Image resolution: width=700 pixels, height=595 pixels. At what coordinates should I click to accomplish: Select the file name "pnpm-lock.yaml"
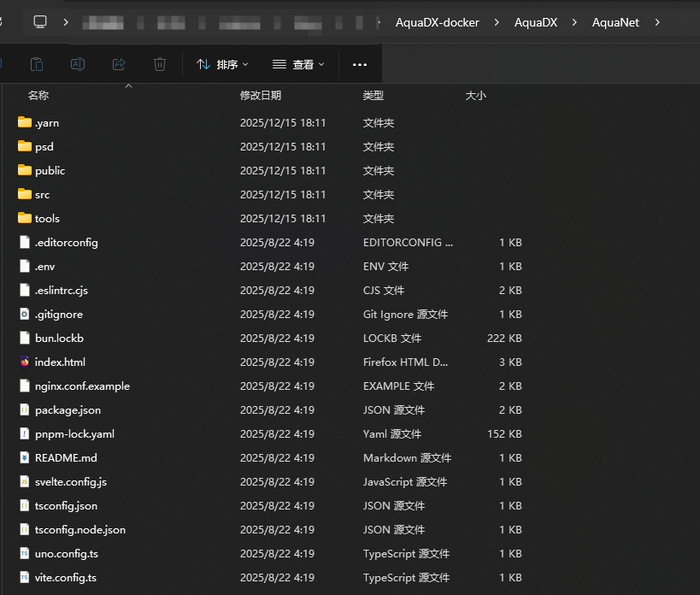pyautogui.click(x=74, y=434)
